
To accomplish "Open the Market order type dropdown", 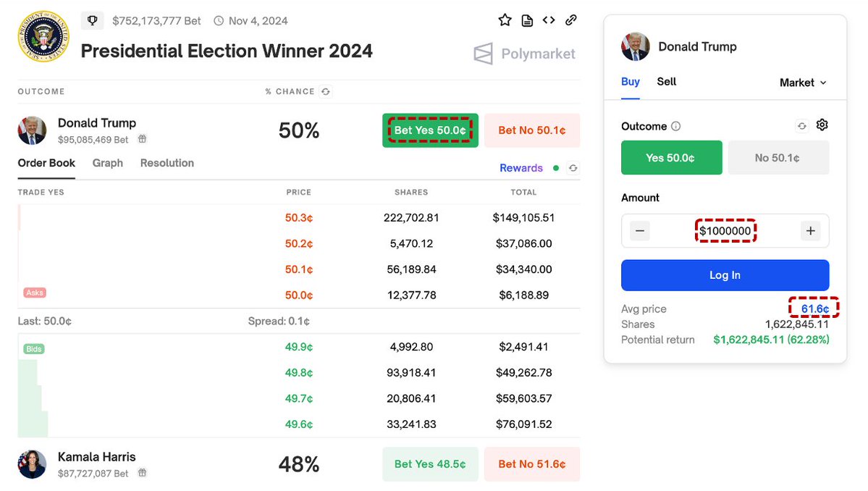I will 802,83.
